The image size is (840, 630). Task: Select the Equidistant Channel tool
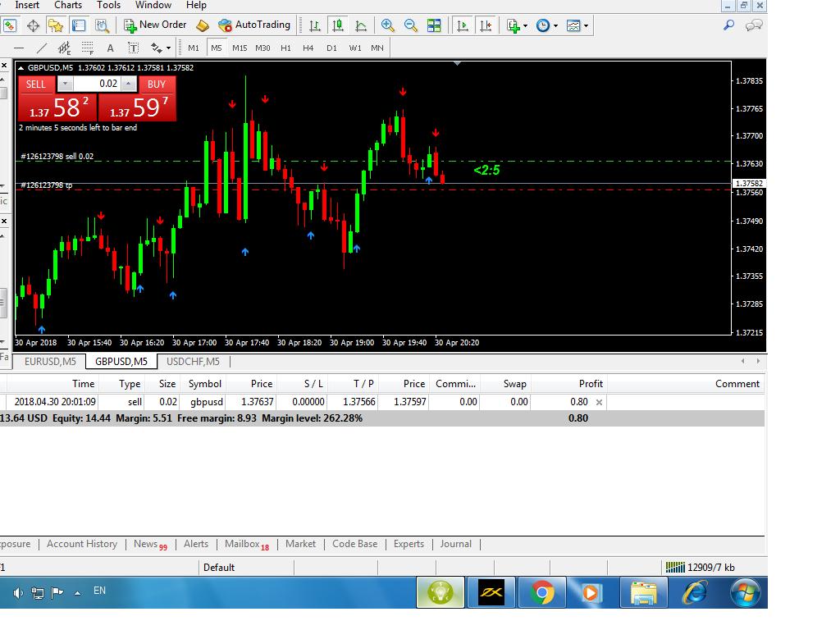pos(64,48)
